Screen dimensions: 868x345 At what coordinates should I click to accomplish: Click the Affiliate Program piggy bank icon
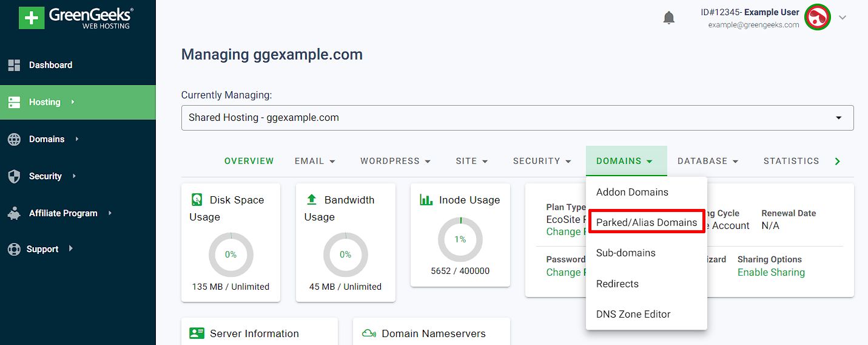point(14,213)
